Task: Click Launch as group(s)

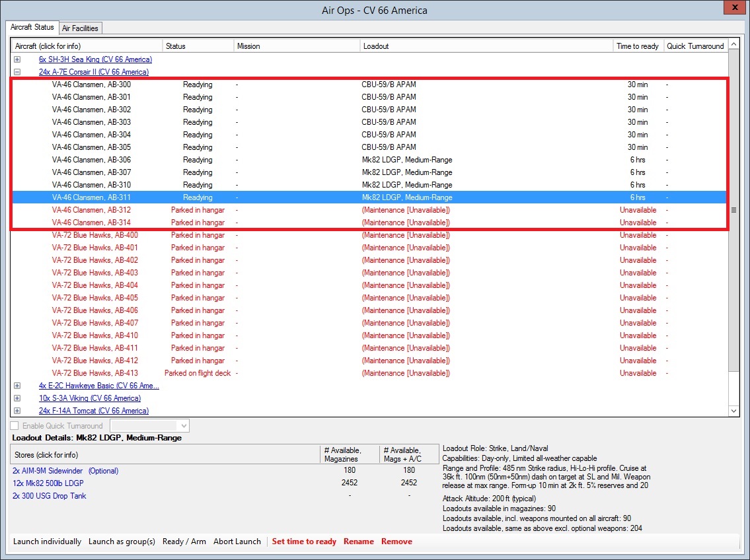Action: coord(122,542)
